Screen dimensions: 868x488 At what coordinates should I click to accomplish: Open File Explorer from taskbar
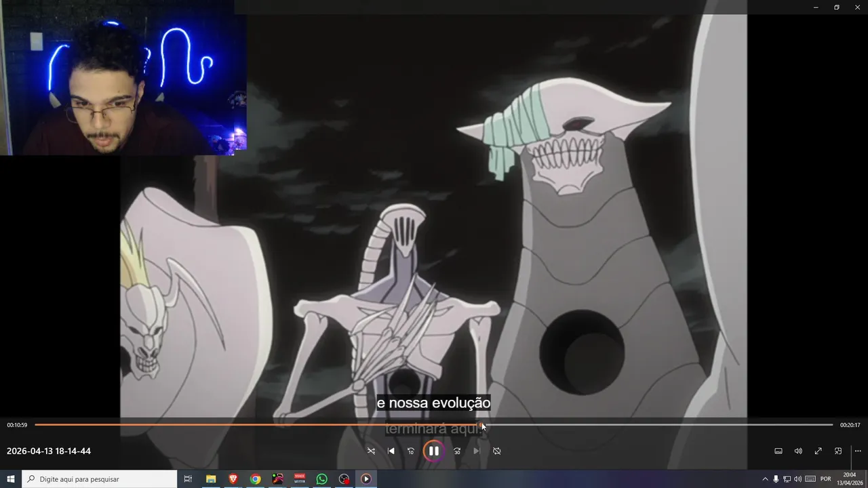[211, 479]
